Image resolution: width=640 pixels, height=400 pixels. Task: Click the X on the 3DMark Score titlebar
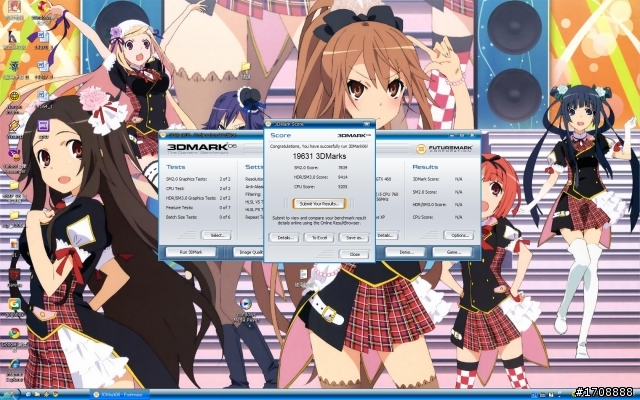tap(368, 123)
